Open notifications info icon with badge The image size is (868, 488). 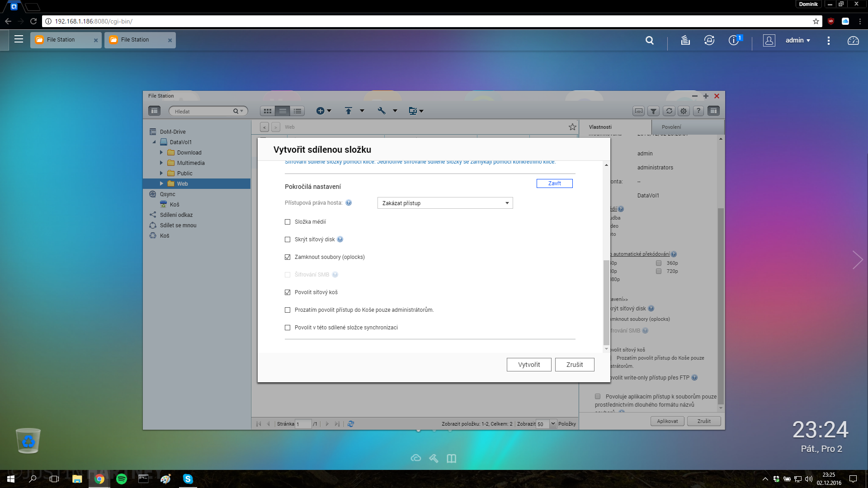(733, 40)
